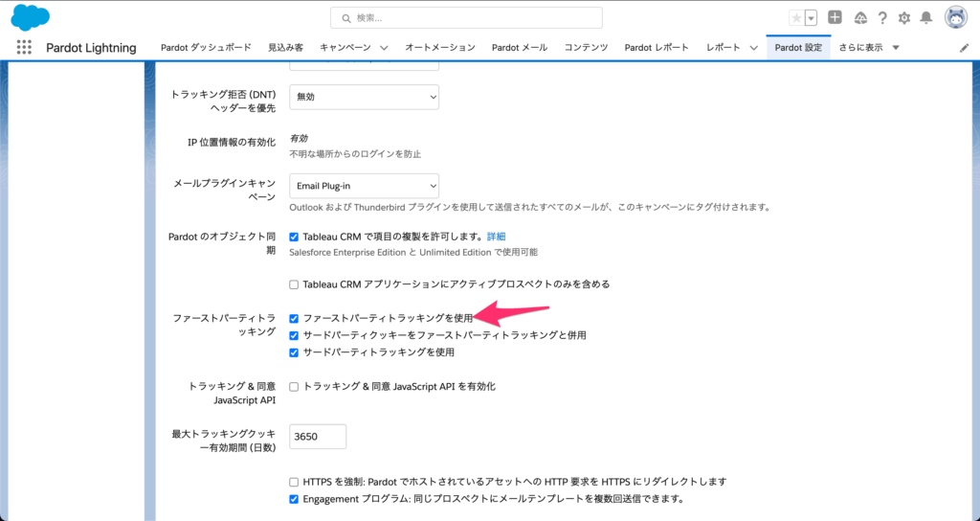Click the 最大トラッキングクッキー有効期間 3650 field
Viewport: 980px width, 521px height.
[x=318, y=437]
